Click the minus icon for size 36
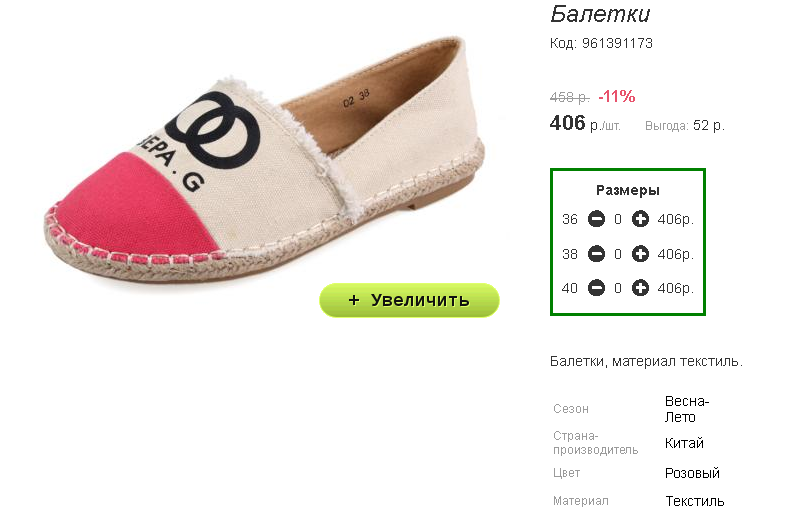 (x=596, y=219)
